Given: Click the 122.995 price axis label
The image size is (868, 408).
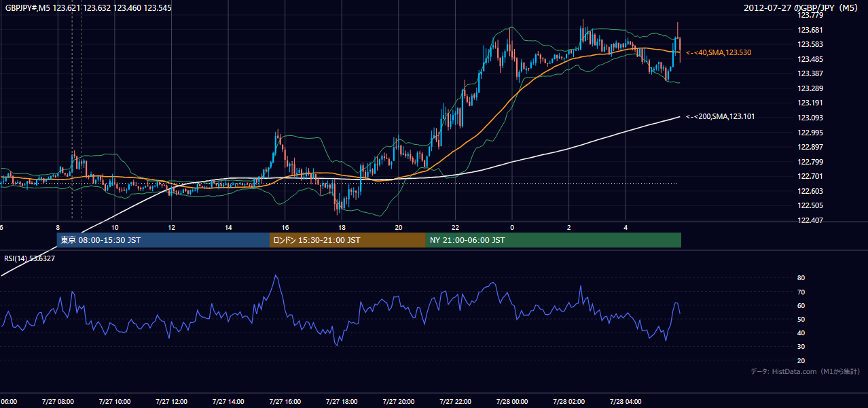Looking at the screenshot, I should click(810, 133).
